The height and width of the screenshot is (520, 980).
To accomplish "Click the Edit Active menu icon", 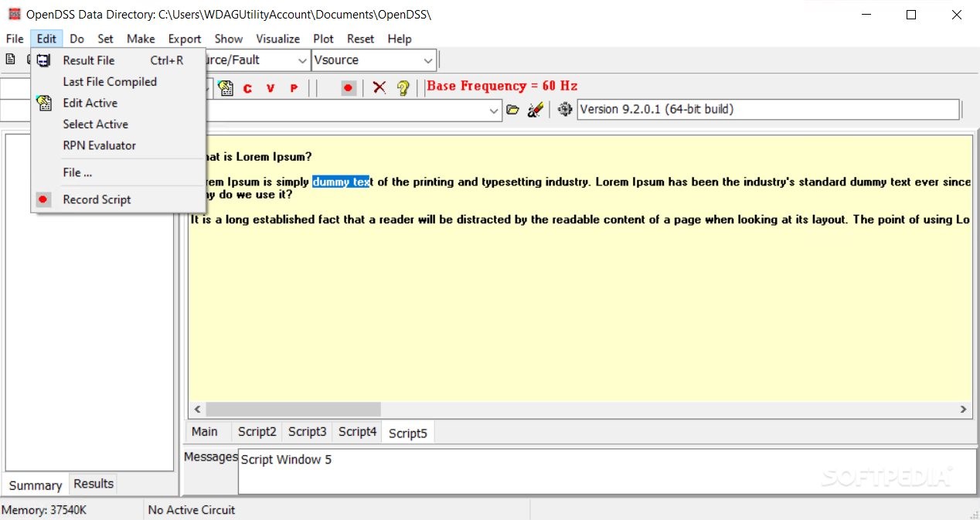I will click(x=44, y=103).
